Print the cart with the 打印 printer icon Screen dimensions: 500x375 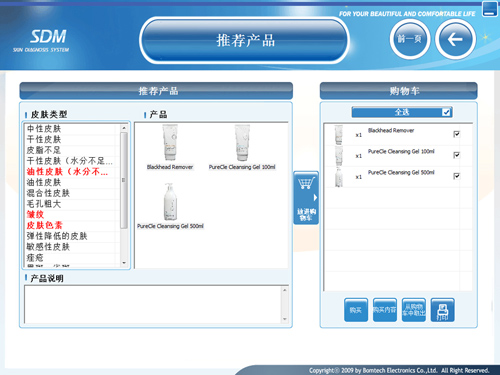pyautogui.click(x=442, y=310)
